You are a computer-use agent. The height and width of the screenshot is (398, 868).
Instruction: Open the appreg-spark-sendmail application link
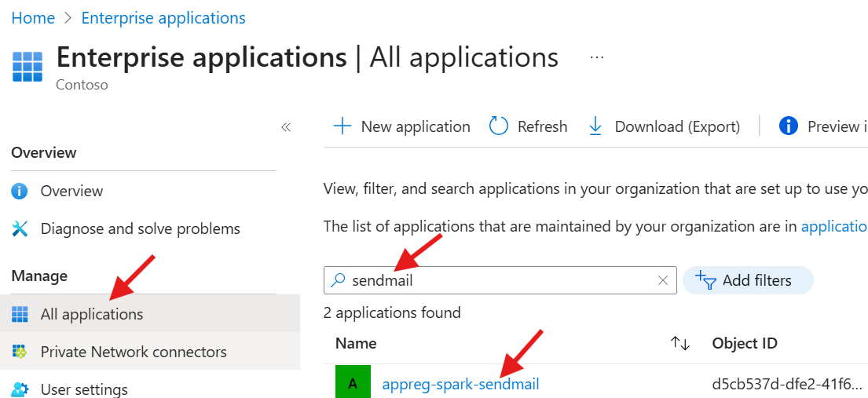tap(460, 384)
